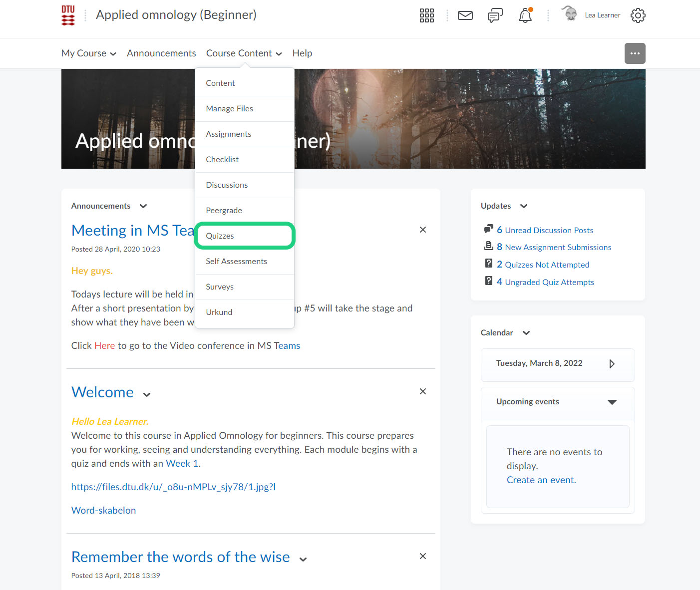700x590 pixels.
Task: Dismiss the Welcome announcement
Action: [423, 391]
